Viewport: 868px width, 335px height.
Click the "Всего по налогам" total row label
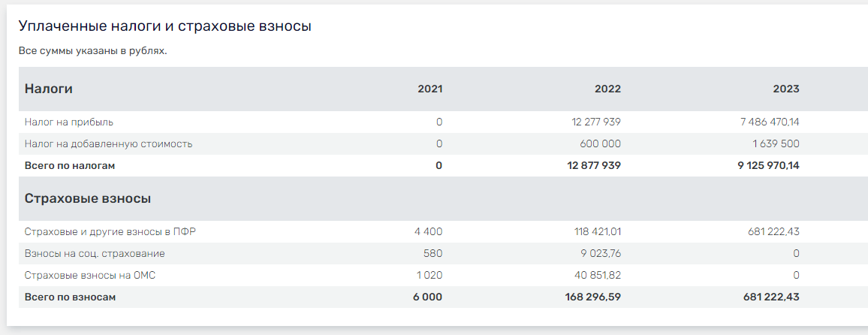point(70,165)
